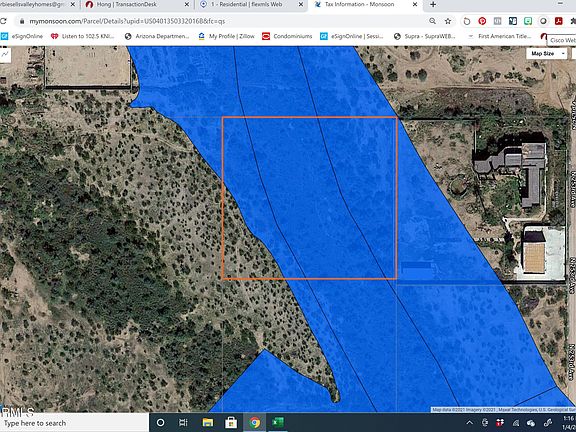Close the Hong | TransactionDesk tab
The width and height of the screenshot is (576, 432).
[186, 5]
